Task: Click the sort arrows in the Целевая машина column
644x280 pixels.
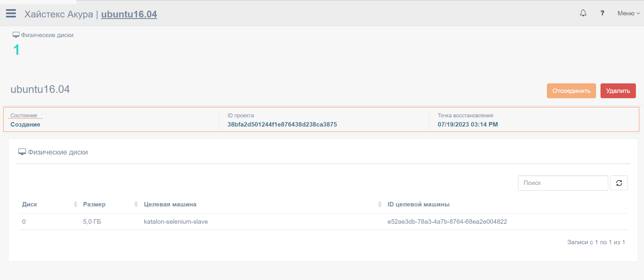Action: click(380, 204)
